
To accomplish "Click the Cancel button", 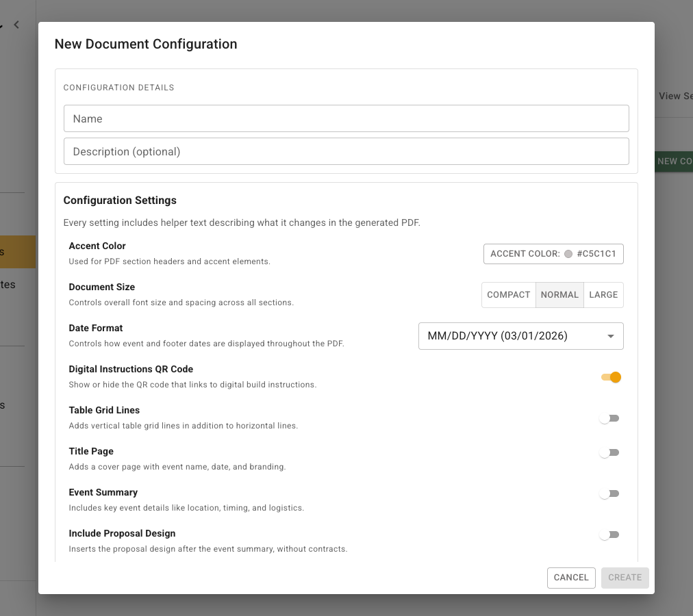I will (571, 578).
